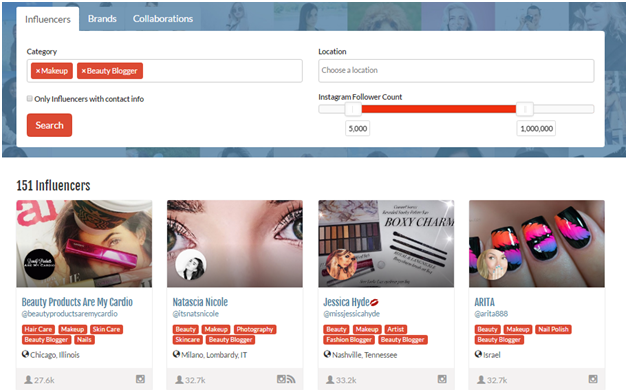Screen dimensions: 628x392
Task: Click the maximum follower count slider handle
Action: [x=525, y=109]
